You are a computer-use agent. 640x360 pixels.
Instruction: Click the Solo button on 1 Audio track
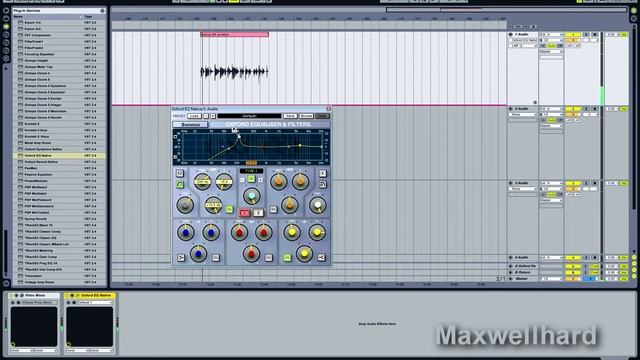586,35
